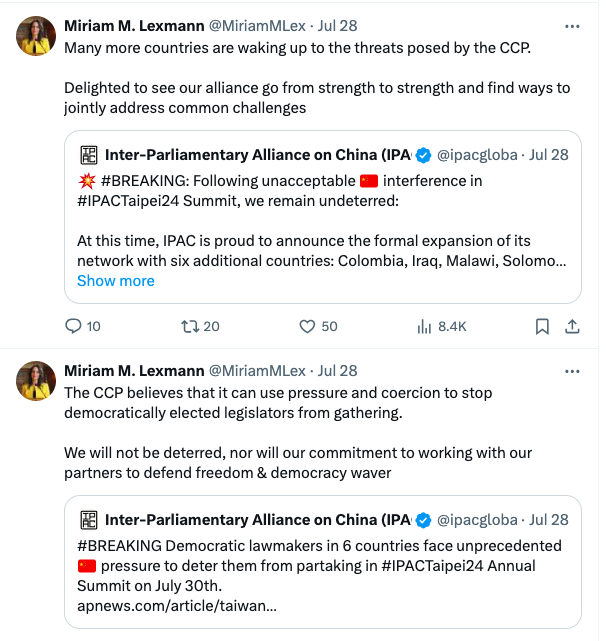Viewport: 606px width, 641px height.
Task: Open IPAC logo in second quoted tweet
Action: 89,520
